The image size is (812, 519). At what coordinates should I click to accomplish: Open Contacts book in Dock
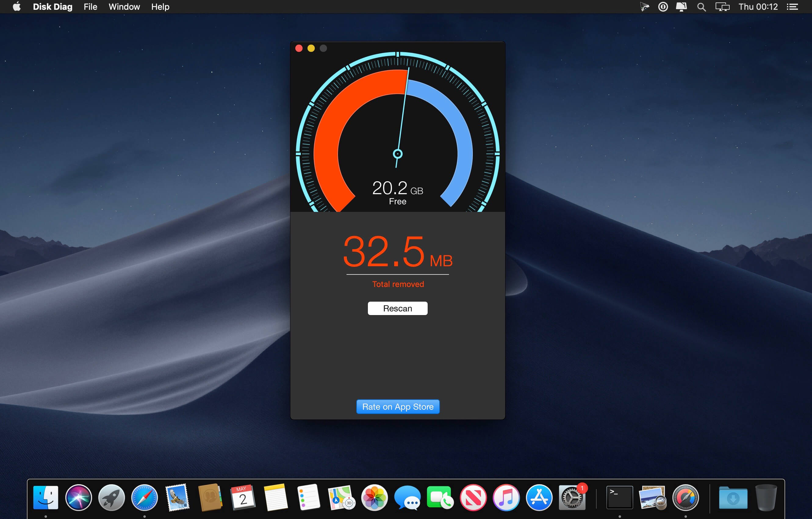pos(210,497)
